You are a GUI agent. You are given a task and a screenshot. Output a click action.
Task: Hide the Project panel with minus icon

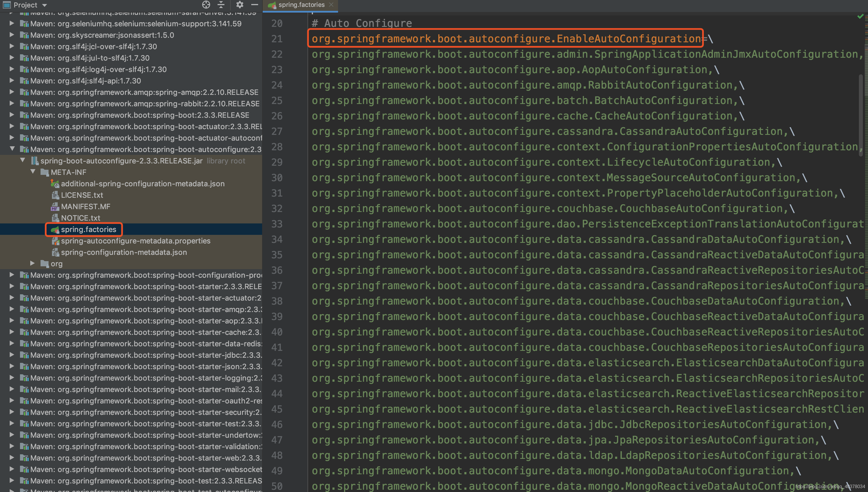[255, 5]
